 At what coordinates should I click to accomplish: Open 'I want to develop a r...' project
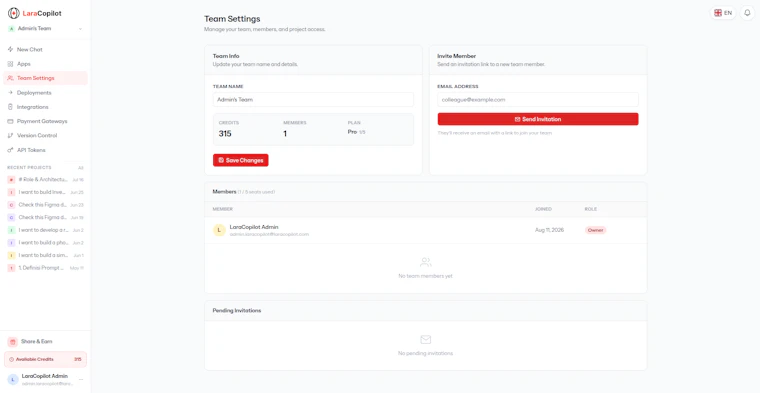coord(45,230)
